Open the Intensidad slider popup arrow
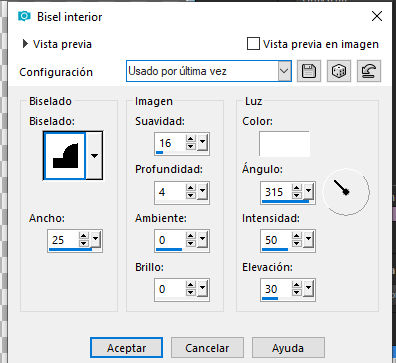396x363 pixels. 308,239
